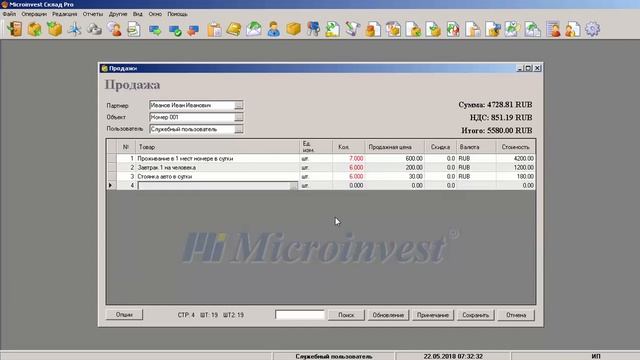Click the row selector arrow of row 4
This screenshot has height=360, width=640.
tap(111, 185)
